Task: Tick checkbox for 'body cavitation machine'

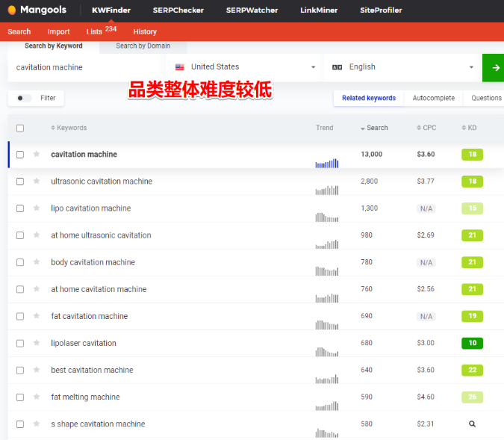Action: coord(20,263)
